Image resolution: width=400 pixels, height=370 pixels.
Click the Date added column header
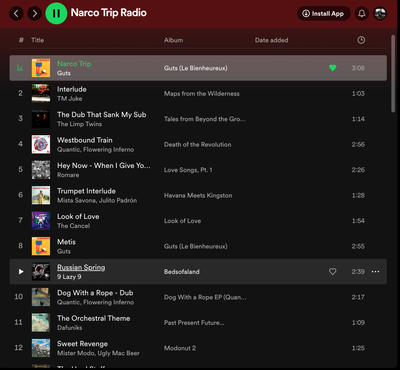coord(271,40)
